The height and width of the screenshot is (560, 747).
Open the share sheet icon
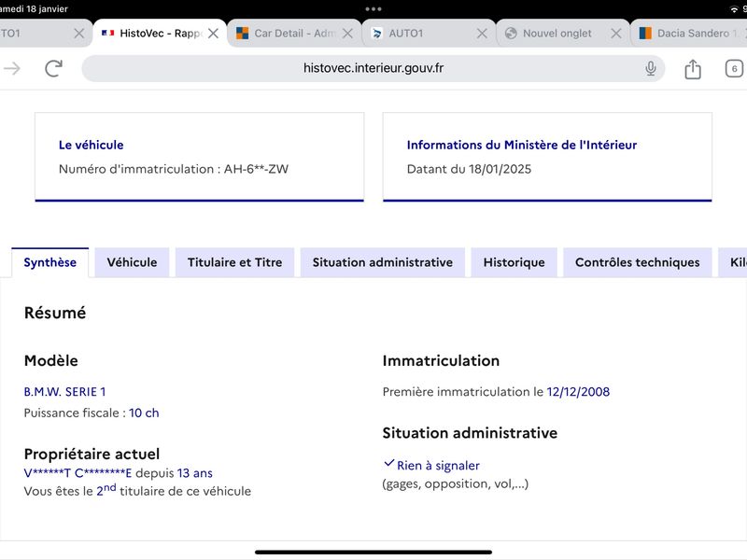coord(693,69)
